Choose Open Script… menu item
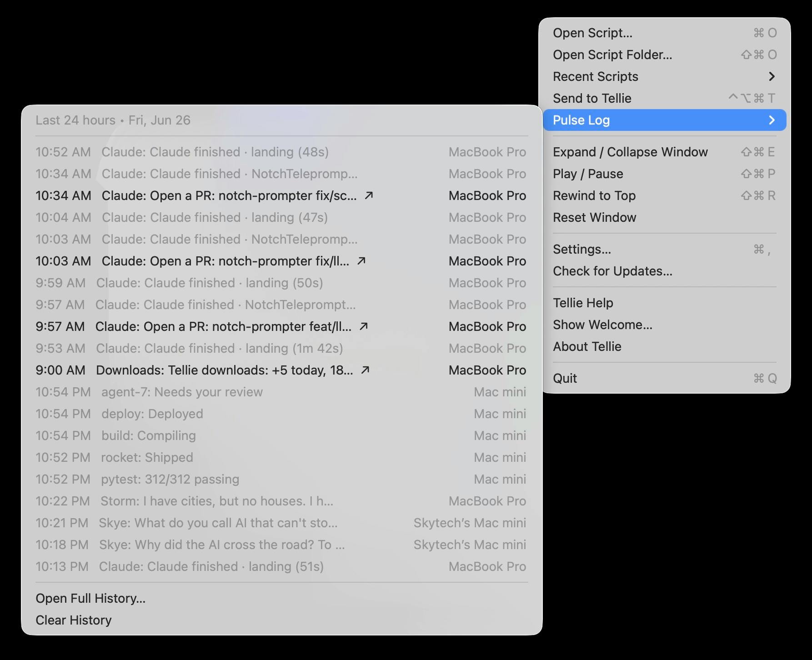The image size is (812, 660). click(x=665, y=33)
